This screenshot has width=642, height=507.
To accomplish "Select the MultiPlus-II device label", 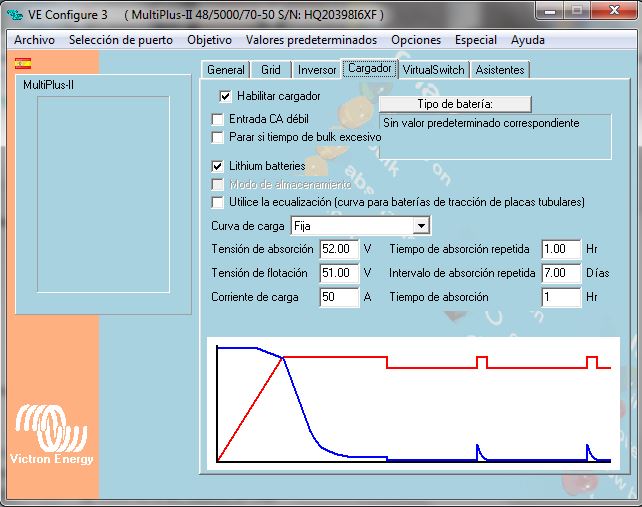I will pyautogui.click(x=48, y=85).
